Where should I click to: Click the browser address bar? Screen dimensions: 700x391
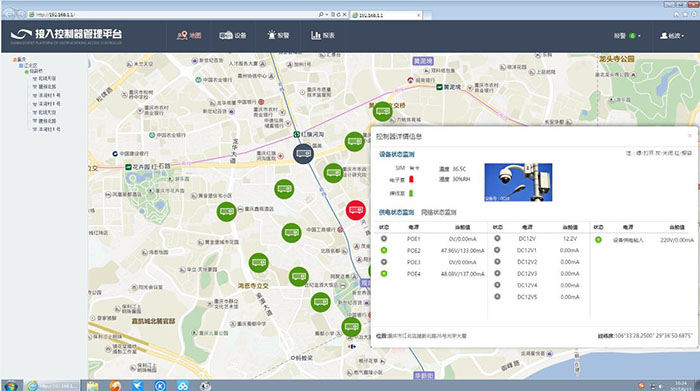pos(174,15)
